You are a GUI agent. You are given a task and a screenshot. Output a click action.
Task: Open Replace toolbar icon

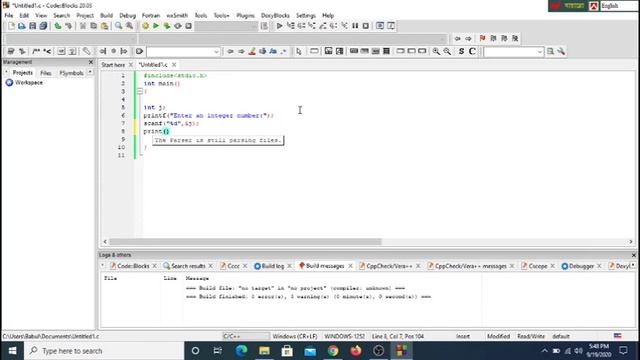pyautogui.click(x=129, y=26)
